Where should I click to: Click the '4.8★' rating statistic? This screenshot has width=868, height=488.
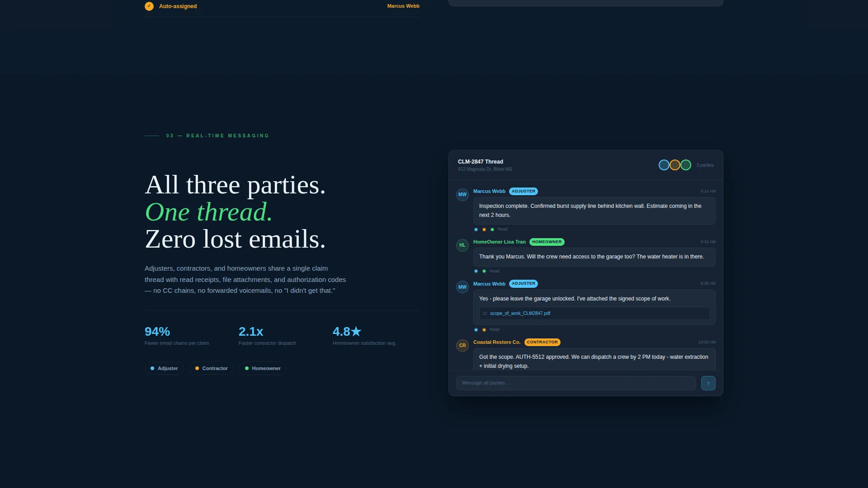[347, 332]
